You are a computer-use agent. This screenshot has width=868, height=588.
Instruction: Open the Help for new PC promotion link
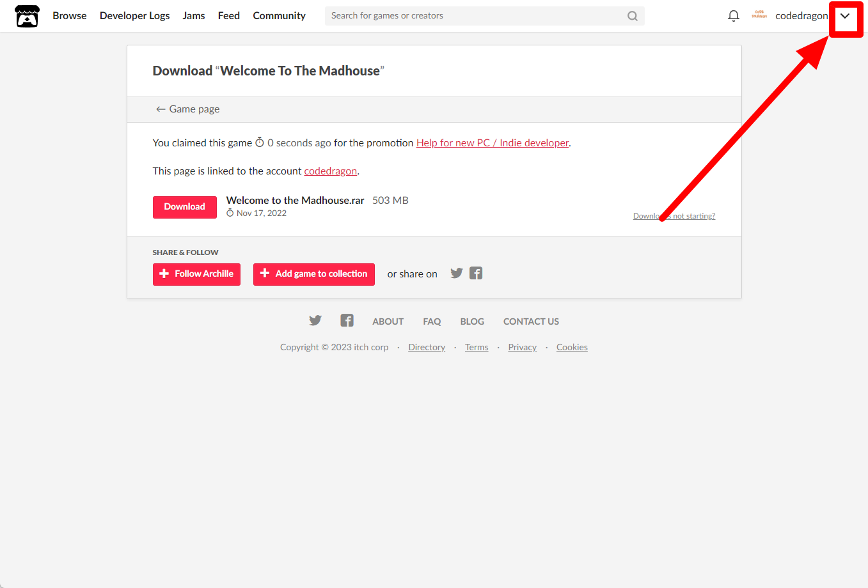click(x=493, y=143)
